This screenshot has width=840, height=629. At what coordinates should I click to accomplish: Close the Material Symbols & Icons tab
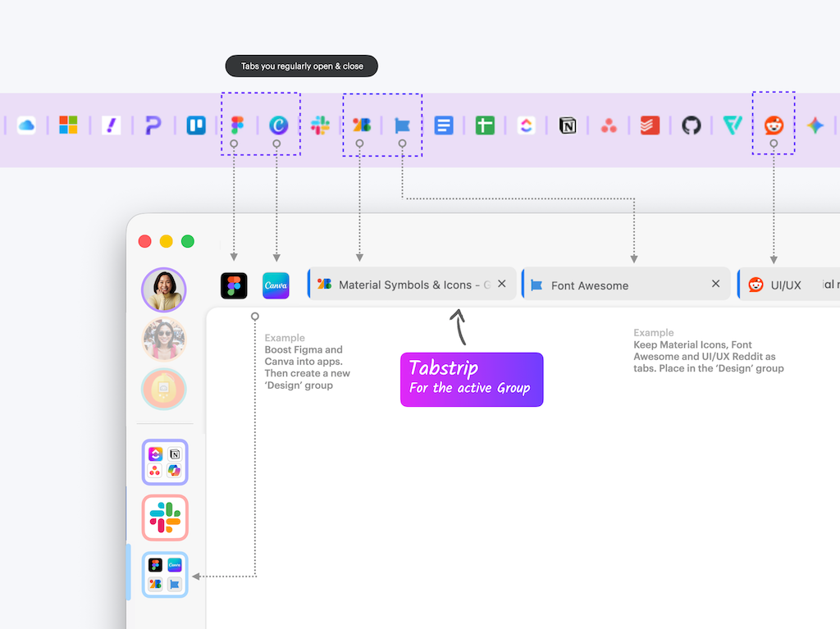pos(502,284)
